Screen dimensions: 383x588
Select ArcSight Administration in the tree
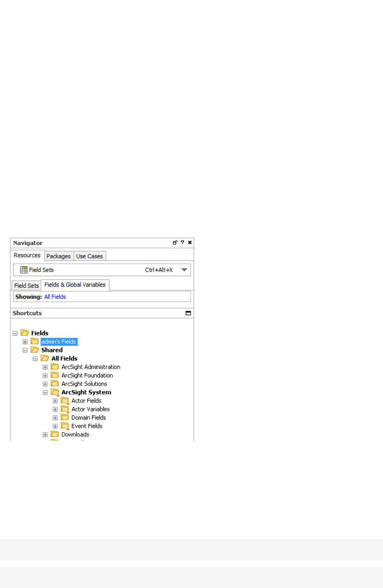click(x=91, y=367)
